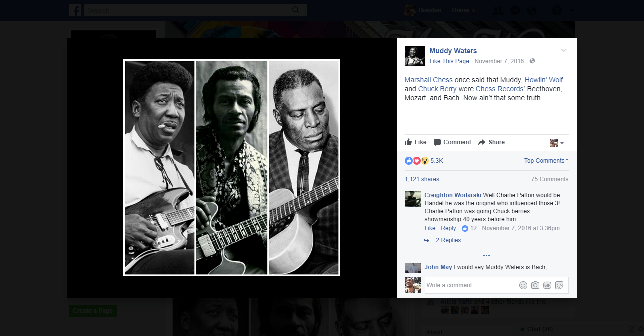
Task: Open the sticker picker icon
Action: pyautogui.click(x=560, y=285)
